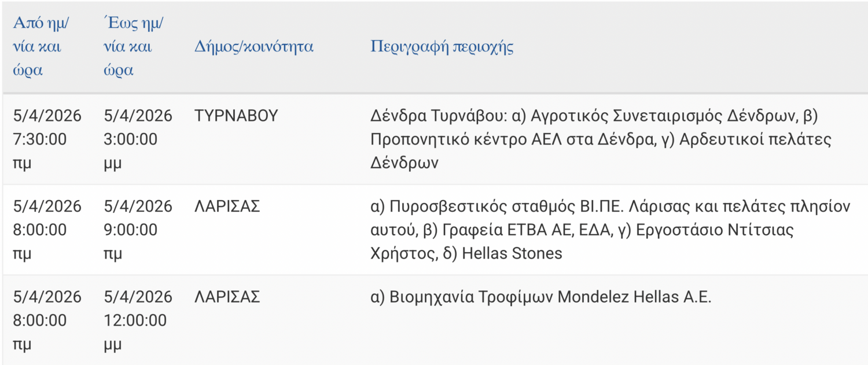Click the 12:00:00 μμ end time cell
Viewport: 868px width, 365px height.
point(135,320)
